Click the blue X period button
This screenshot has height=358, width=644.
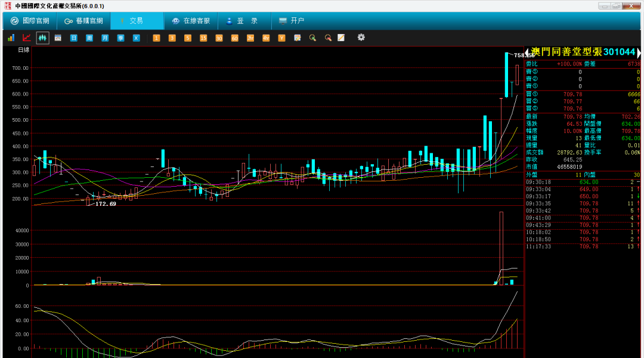[x=136, y=38]
